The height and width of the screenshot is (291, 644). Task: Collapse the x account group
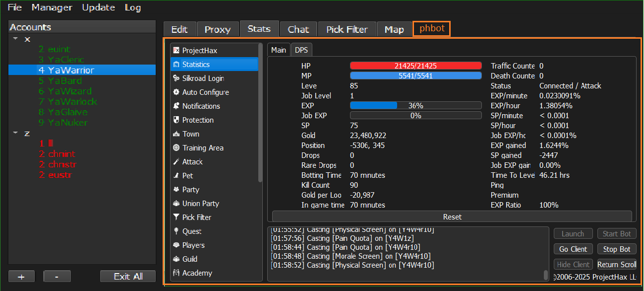(x=15, y=39)
